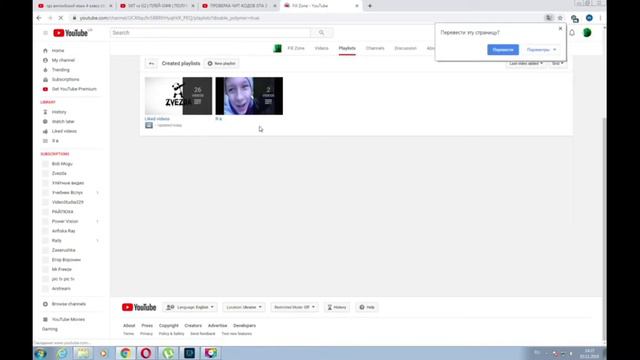Click the YouTube logo in header
Viewport: 640px width, 360px height.
[x=71, y=33]
